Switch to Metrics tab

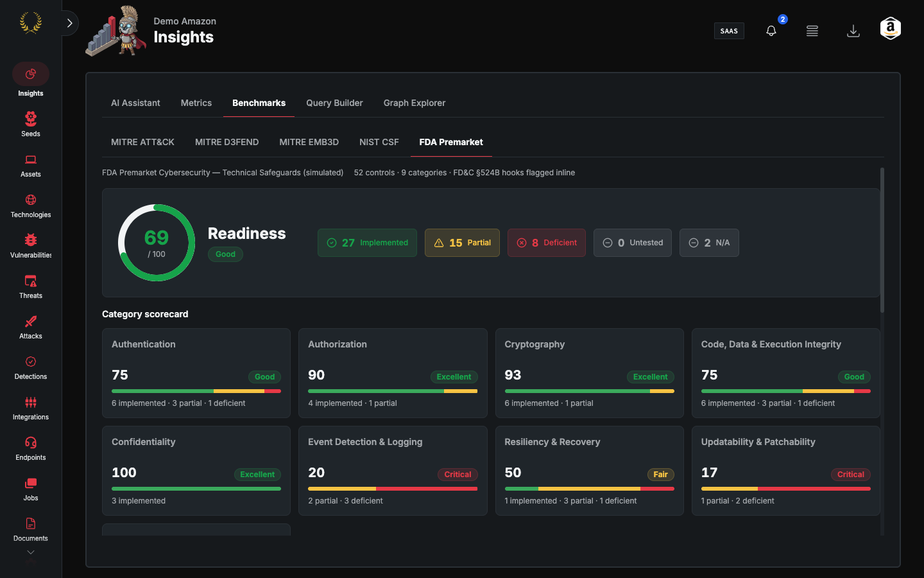196,103
